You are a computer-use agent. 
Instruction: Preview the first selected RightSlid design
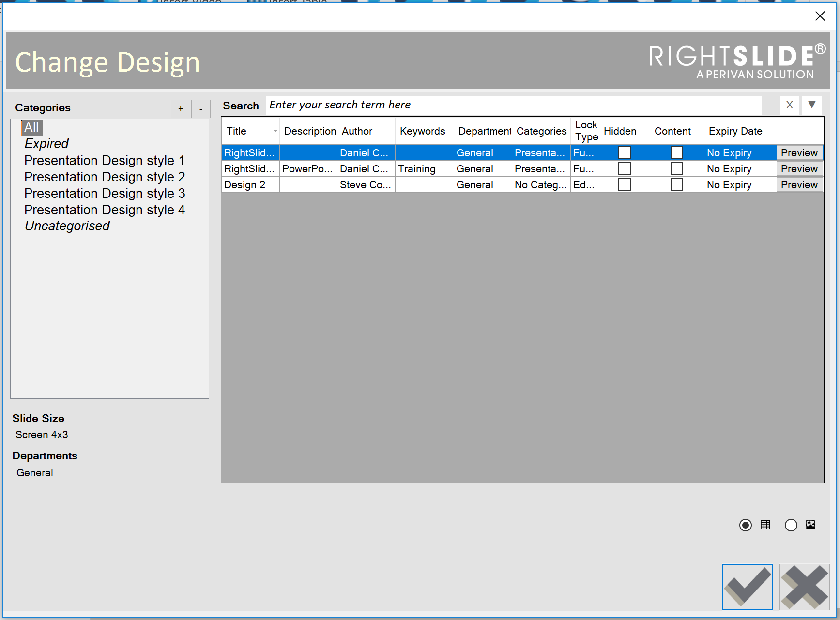(x=799, y=152)
